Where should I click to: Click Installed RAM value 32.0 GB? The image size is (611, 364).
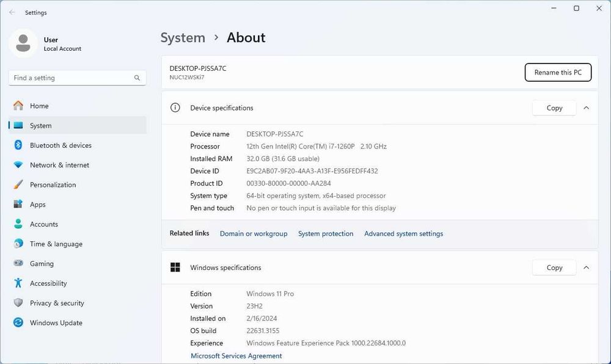pos(283,159)
